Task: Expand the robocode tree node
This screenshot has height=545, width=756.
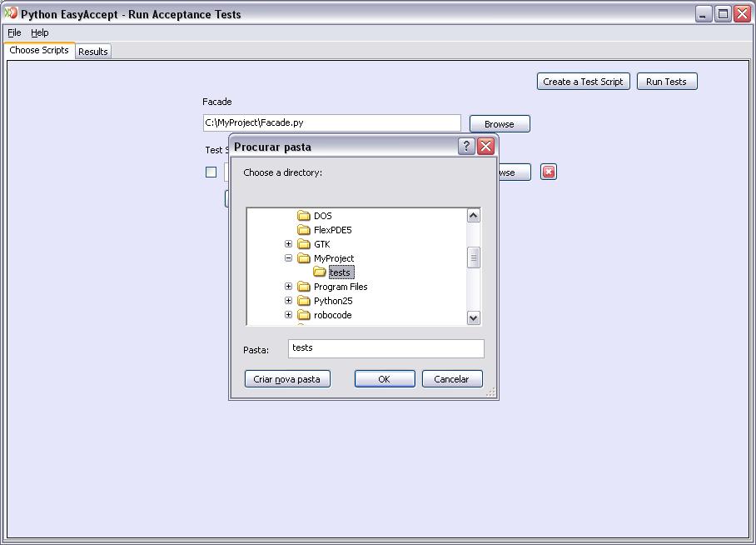Action: pos(288,315)
